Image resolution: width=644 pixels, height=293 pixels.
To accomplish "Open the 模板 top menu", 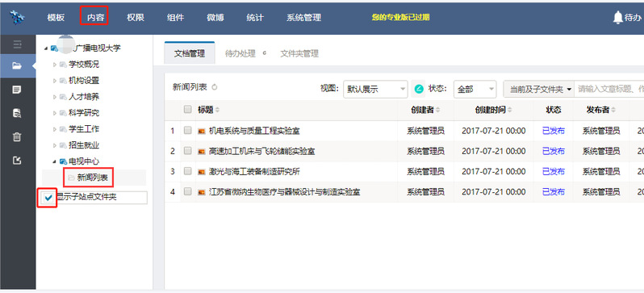I will point(56,18).
